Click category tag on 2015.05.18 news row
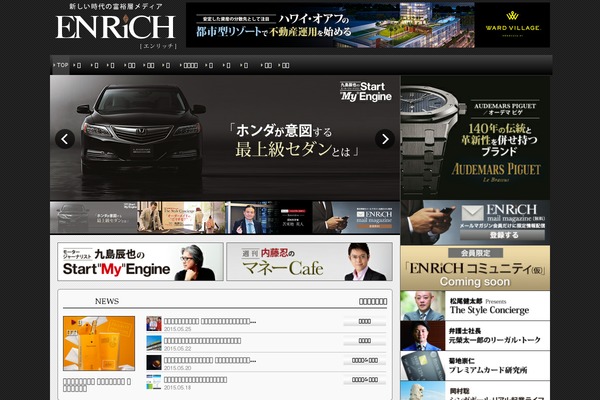 pos(364,380)
